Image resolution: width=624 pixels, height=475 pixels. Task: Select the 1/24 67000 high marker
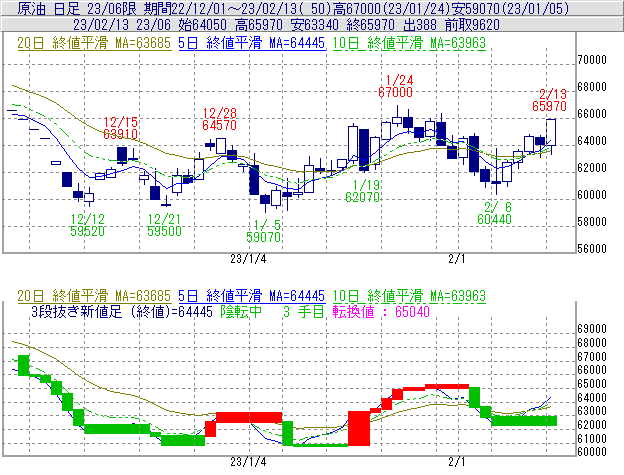click(x=396, y=86)
